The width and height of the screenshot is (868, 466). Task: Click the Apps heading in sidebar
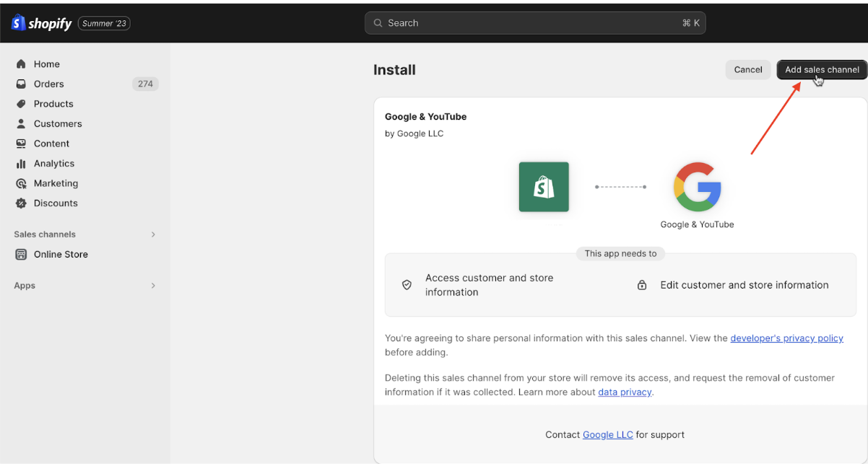[x=25, y=286]
